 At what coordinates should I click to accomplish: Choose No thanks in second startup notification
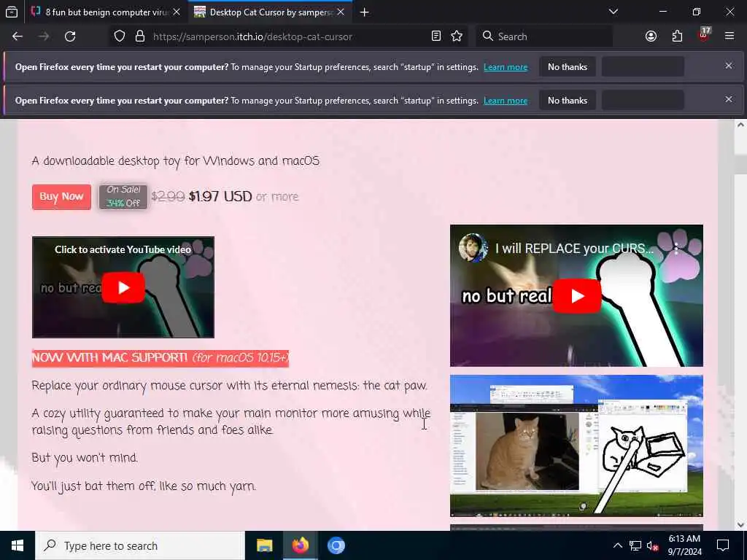[568, 101]
